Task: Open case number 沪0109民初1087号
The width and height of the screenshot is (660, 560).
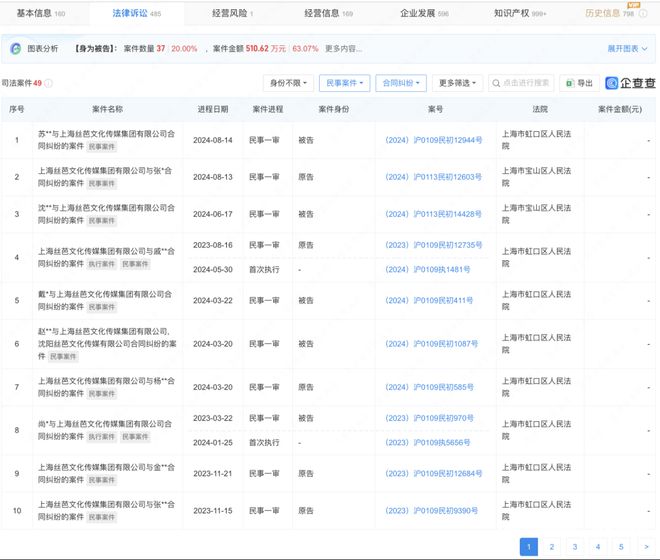Action: [431, 344]
